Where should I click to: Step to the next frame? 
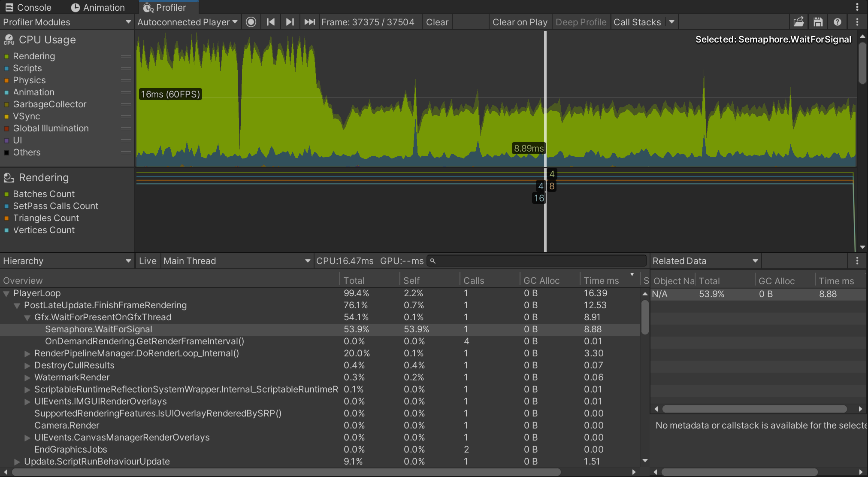(290, 22)
